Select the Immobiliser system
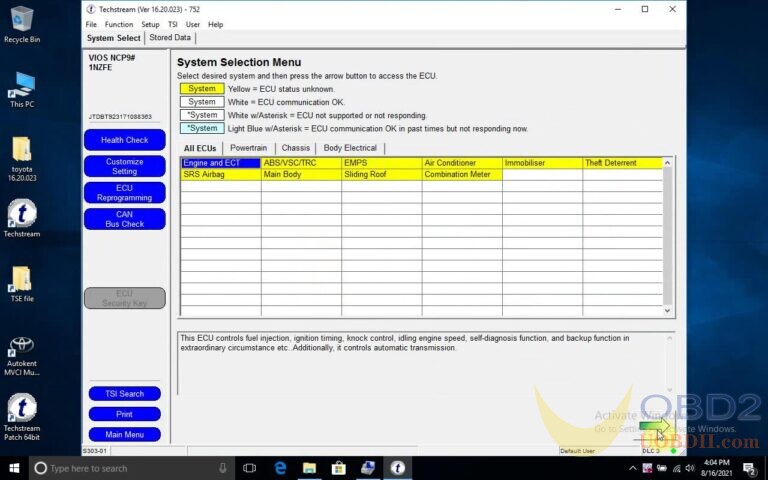Viewport: 768px width, 480px height. [542, 163]
